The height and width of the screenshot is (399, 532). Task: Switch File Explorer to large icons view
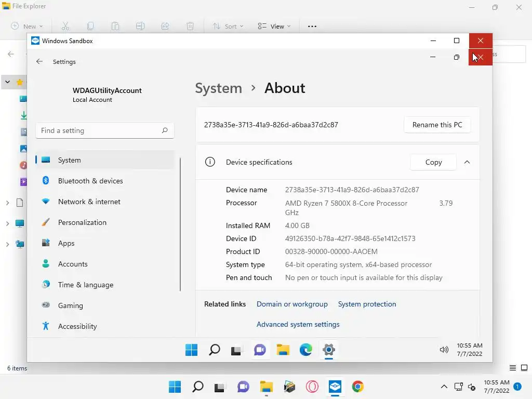click(524, 368)
